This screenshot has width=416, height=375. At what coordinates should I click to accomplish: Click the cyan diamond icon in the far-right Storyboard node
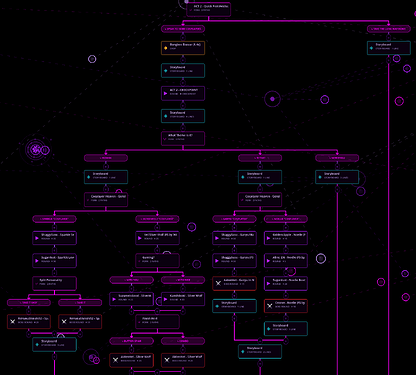pyautogui.click(x=371, y=48)
